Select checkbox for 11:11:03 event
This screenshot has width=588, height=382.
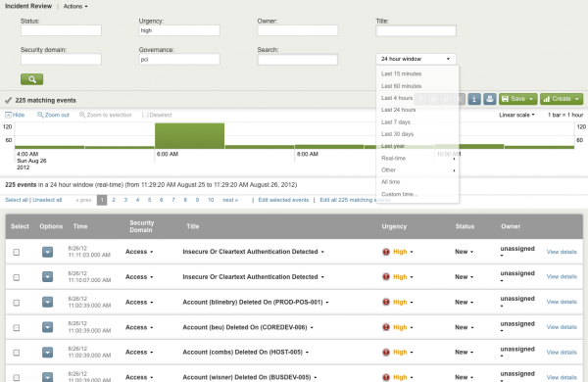tap(16, 253)
